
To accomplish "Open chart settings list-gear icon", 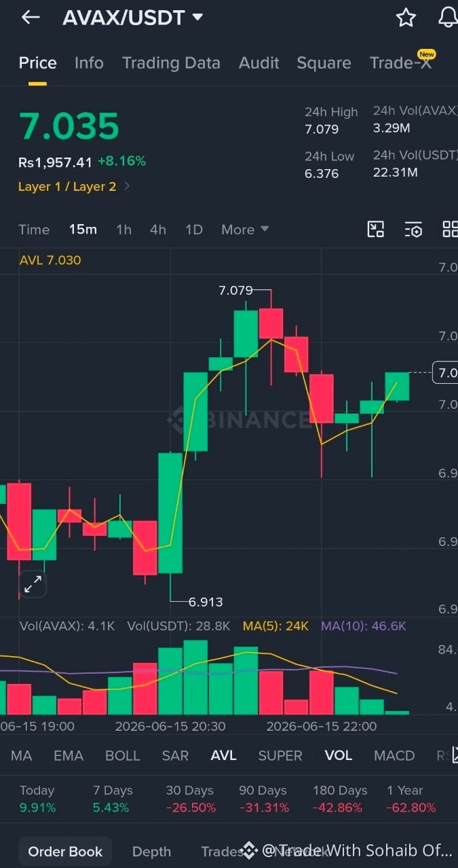I will [413, 230].
